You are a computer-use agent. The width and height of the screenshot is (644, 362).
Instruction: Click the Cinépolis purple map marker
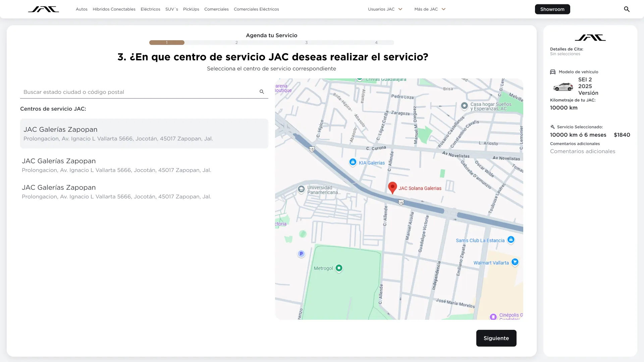[493, 316]
